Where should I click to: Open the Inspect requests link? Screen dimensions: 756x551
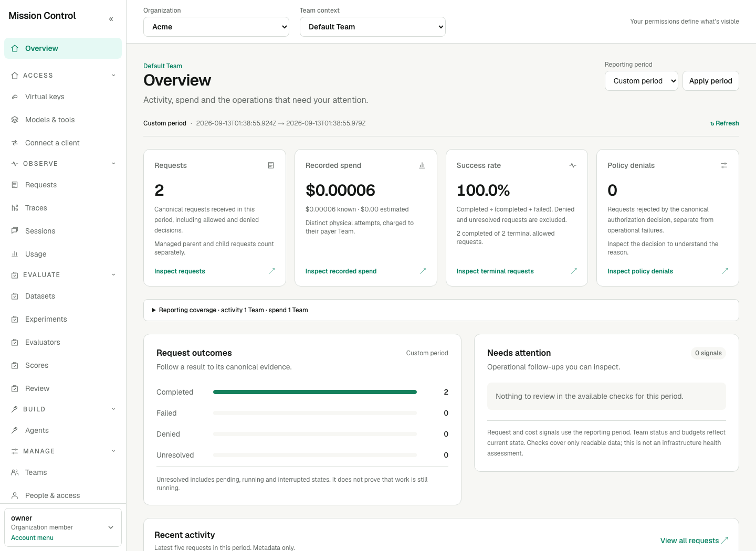pyautogui.click(x=180, y=271)
